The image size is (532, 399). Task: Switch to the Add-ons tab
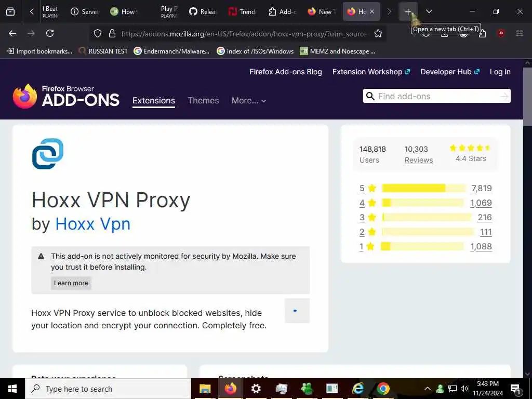[x=282, y=11]
